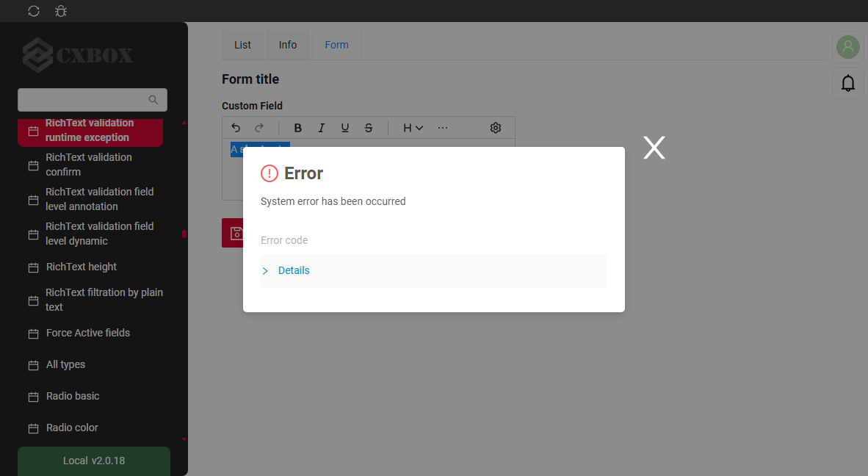Select the Form tab
The height and width of the screenshot is (476, 868).
click(x=336, y=45)
